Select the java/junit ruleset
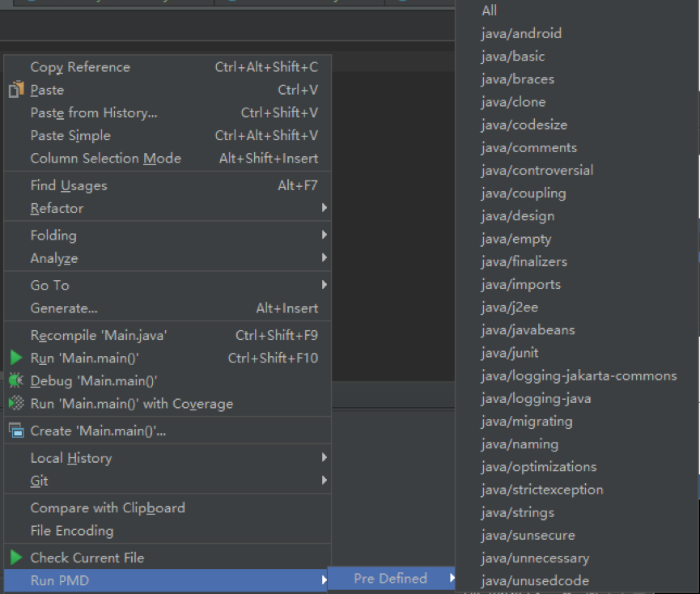Screen dimensions: 700x594 [577, 353]
